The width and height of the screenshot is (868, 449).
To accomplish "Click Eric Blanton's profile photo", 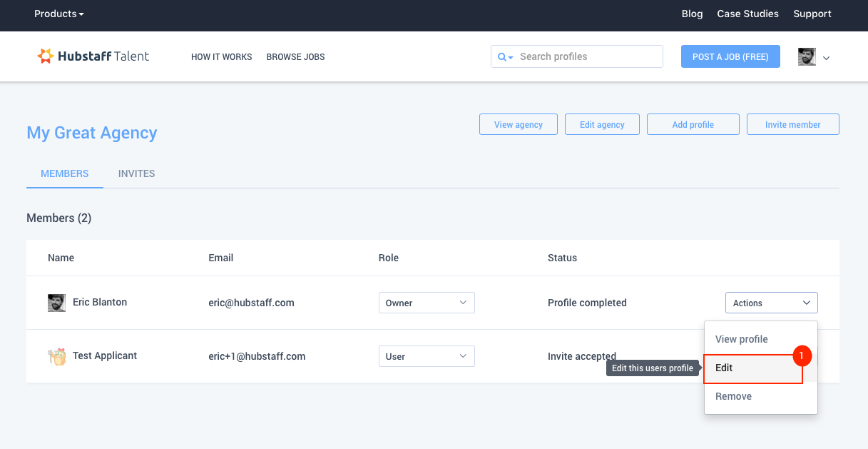I will point(56,303).
